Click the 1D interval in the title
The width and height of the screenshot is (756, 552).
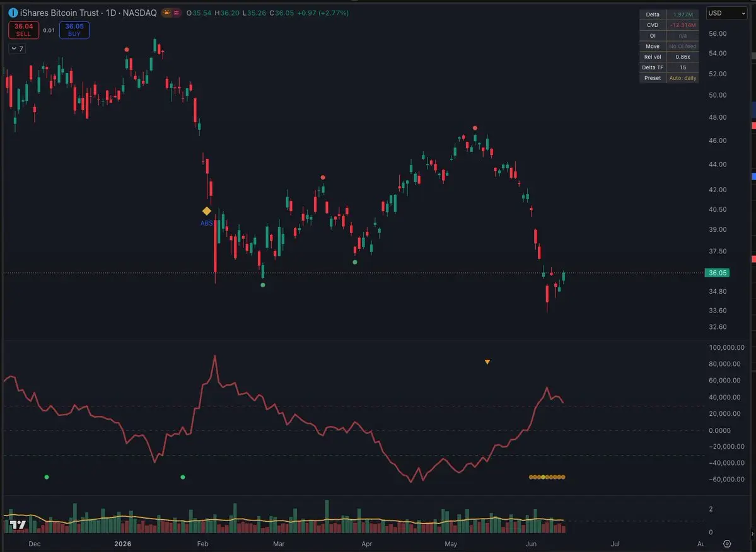111,13
